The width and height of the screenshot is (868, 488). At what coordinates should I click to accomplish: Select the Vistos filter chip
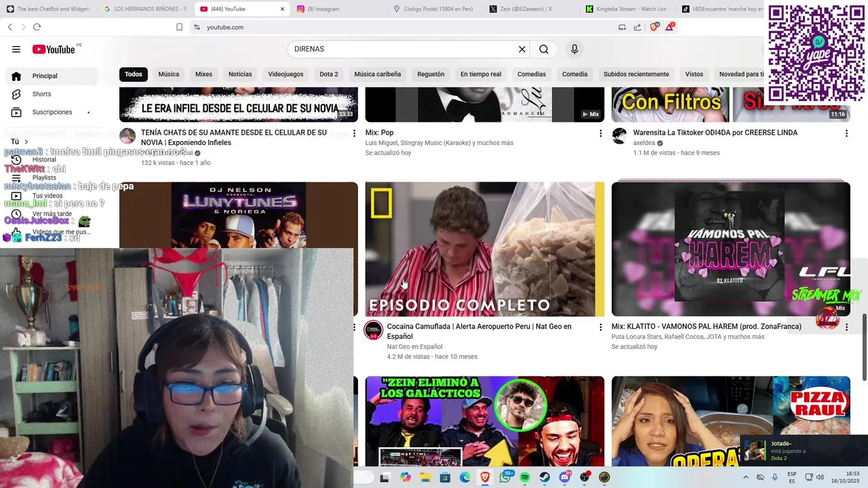pos(694,74)
